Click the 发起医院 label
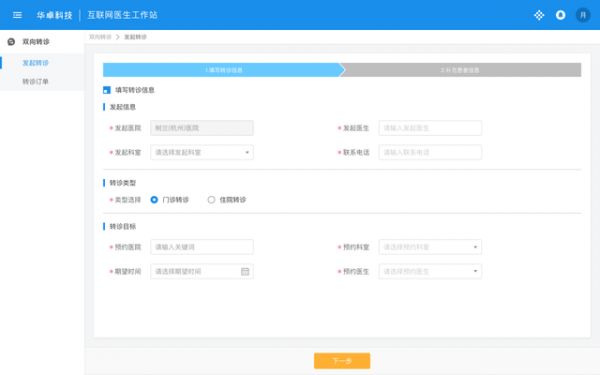The height and width of the screenshot is (375, 600). coord(128,128)
